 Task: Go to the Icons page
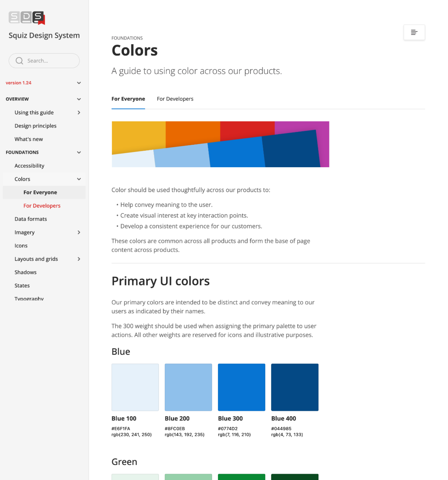pos(21,246)
